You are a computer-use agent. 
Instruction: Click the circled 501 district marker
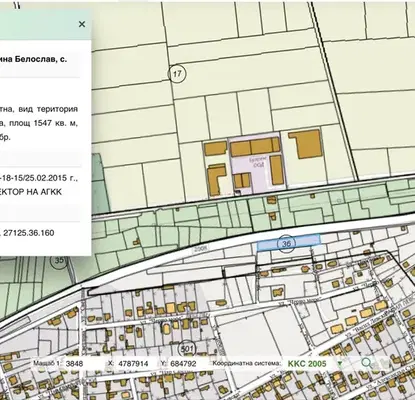pos(187,349)
